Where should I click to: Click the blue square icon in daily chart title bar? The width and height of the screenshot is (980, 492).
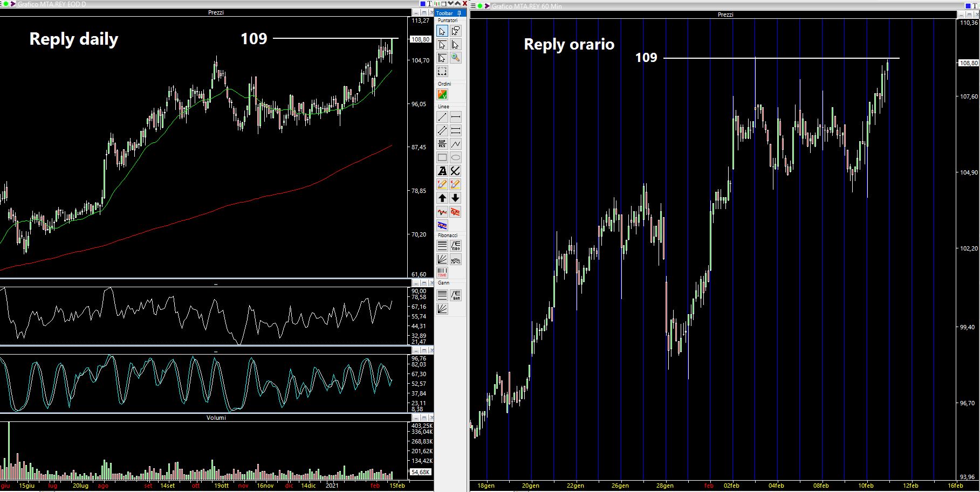(423, 4)
